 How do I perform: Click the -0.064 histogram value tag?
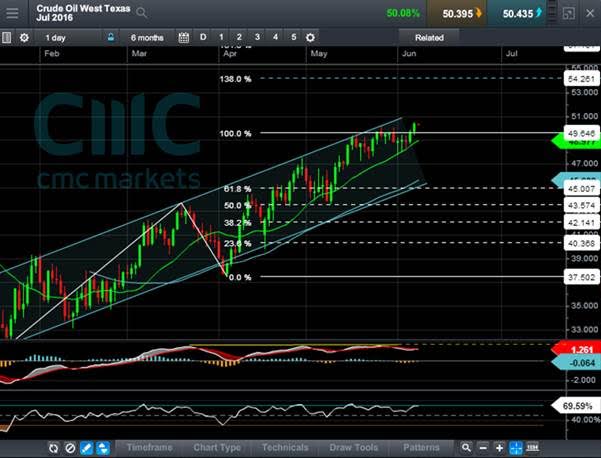coord(576,363)
